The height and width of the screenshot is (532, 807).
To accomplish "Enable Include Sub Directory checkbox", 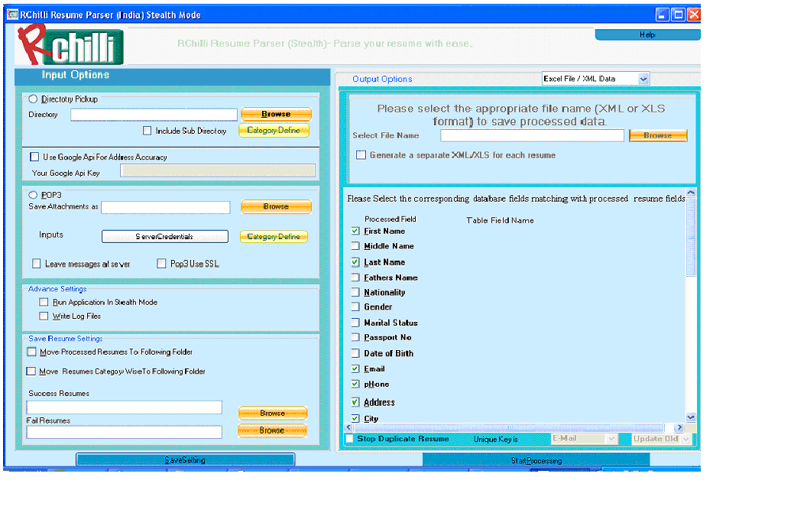I will pos(147,131).
